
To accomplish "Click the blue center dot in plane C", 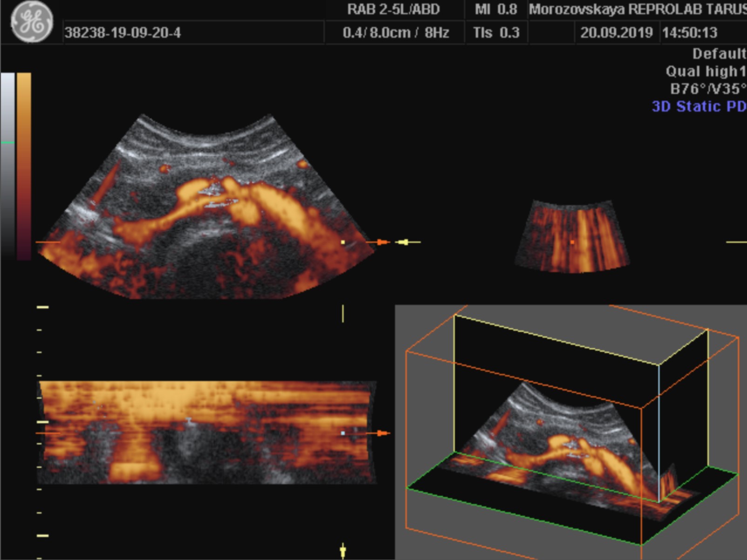I will click(x=343, y=433).
